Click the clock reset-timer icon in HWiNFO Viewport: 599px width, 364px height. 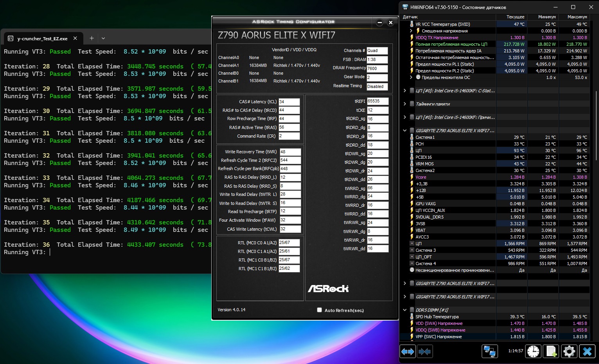coord(533,351)
